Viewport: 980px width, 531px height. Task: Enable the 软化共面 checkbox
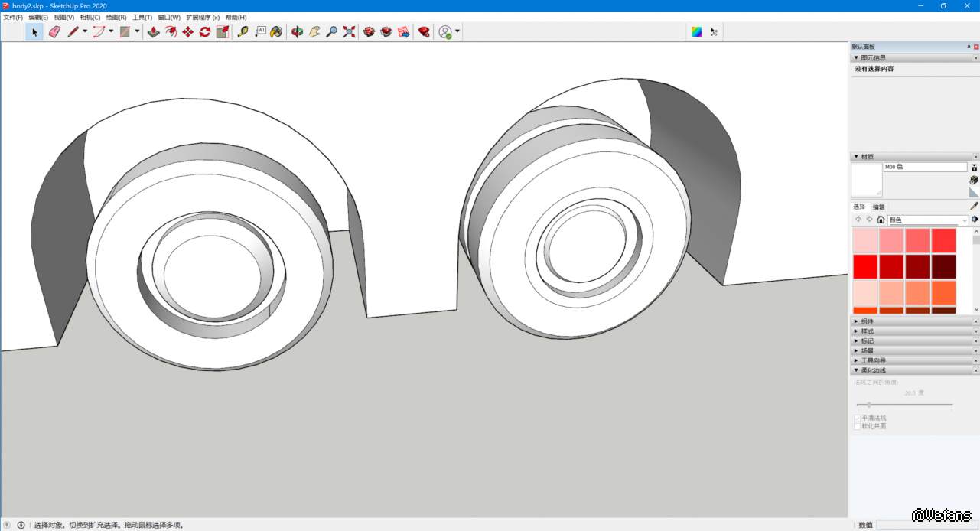858,426
